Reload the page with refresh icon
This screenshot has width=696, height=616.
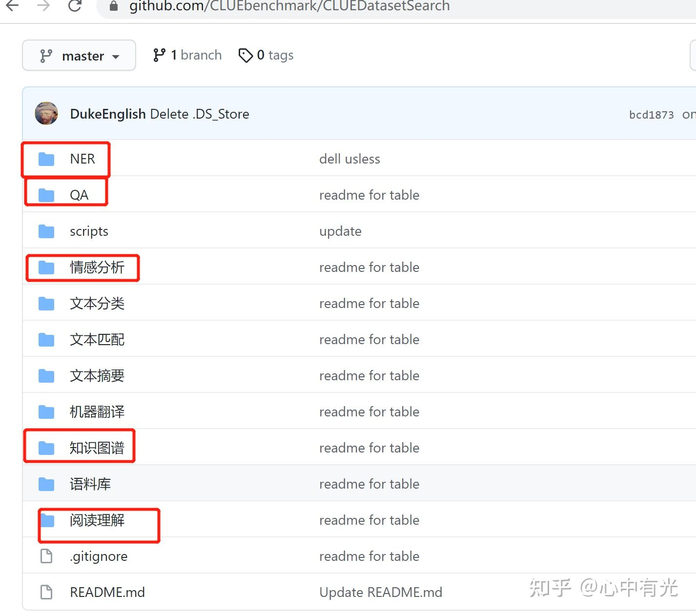coord(75,5)
